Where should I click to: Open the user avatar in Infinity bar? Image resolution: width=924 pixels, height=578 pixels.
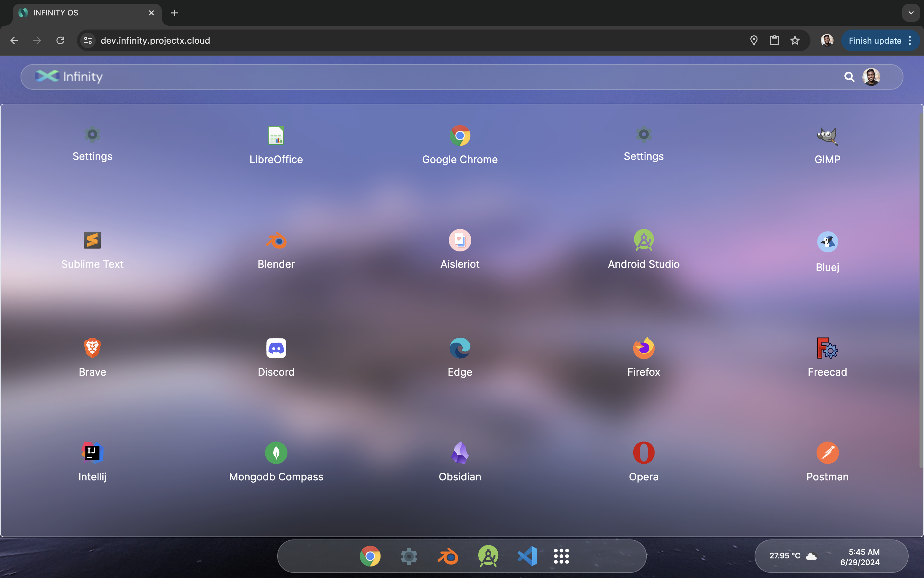click(871, 77)
